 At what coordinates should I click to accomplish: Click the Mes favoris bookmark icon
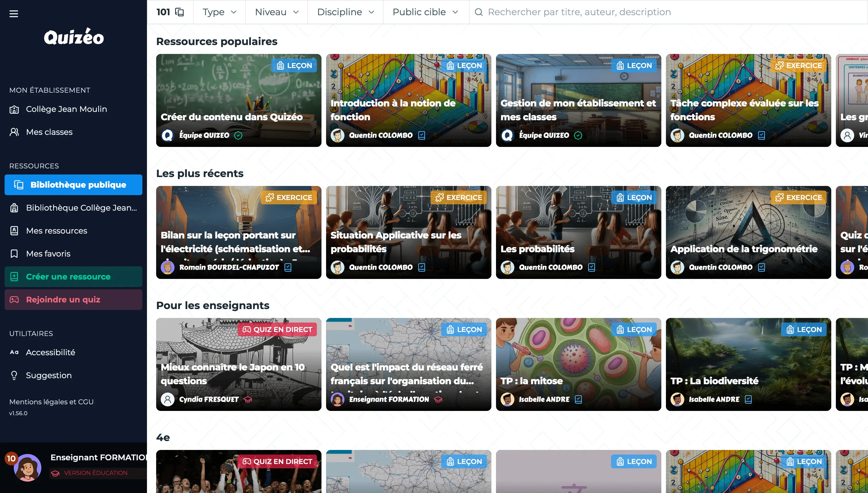14,254
